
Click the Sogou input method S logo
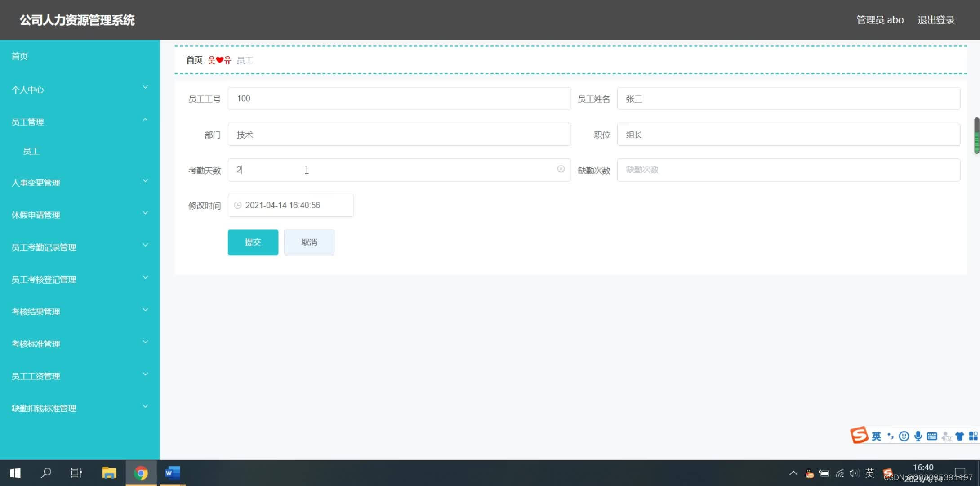pyautogui.click(x=859, y=435)
